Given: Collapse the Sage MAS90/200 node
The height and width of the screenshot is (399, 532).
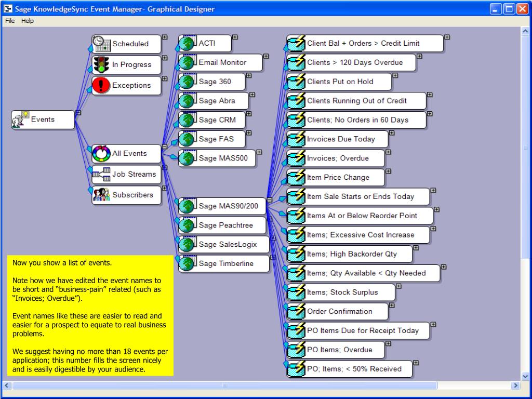Looking at the screenshot, I should click(x=270, y=200).
